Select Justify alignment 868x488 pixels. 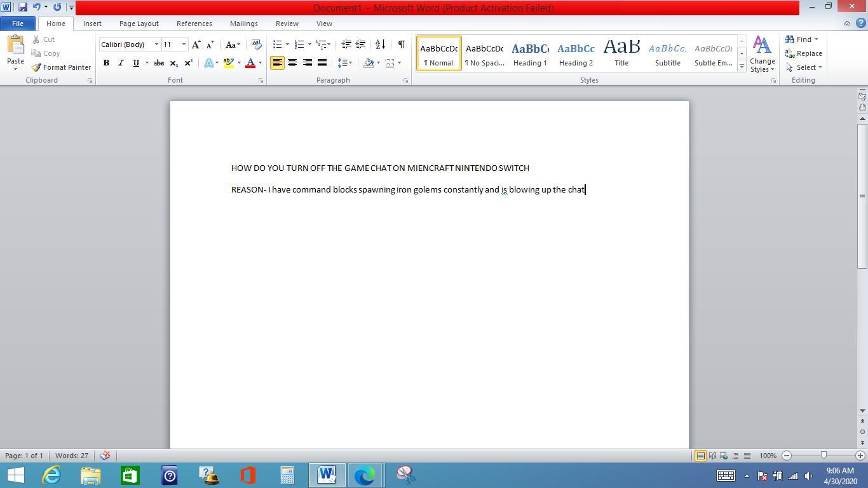[x=322, y=63]
